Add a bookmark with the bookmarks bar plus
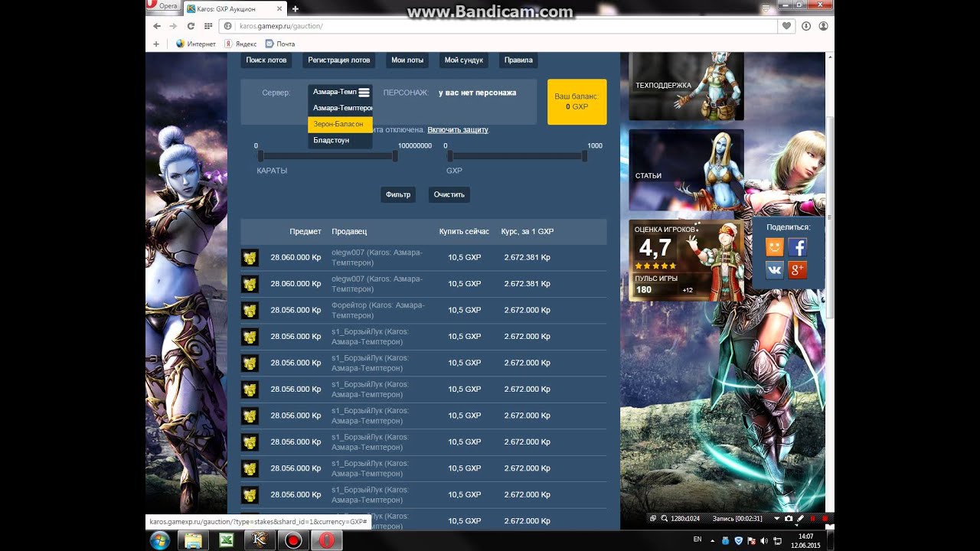980x551 pixels. [156, 44]
